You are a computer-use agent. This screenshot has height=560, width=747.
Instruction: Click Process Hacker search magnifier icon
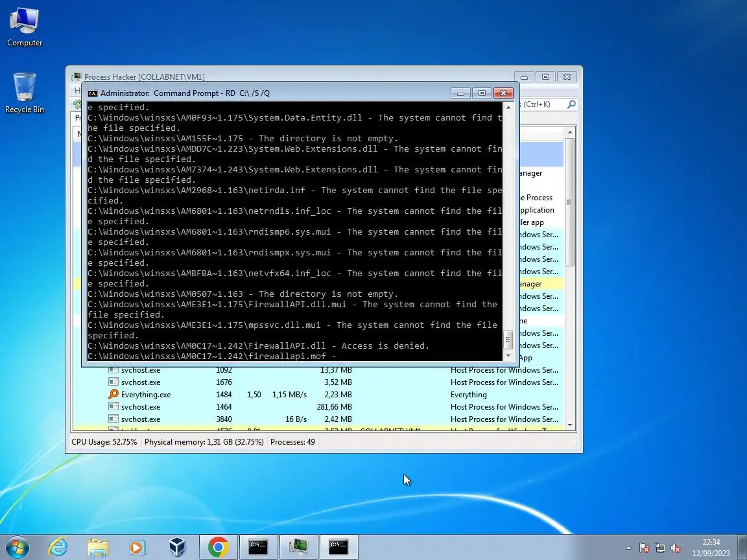tap(571, 104)
